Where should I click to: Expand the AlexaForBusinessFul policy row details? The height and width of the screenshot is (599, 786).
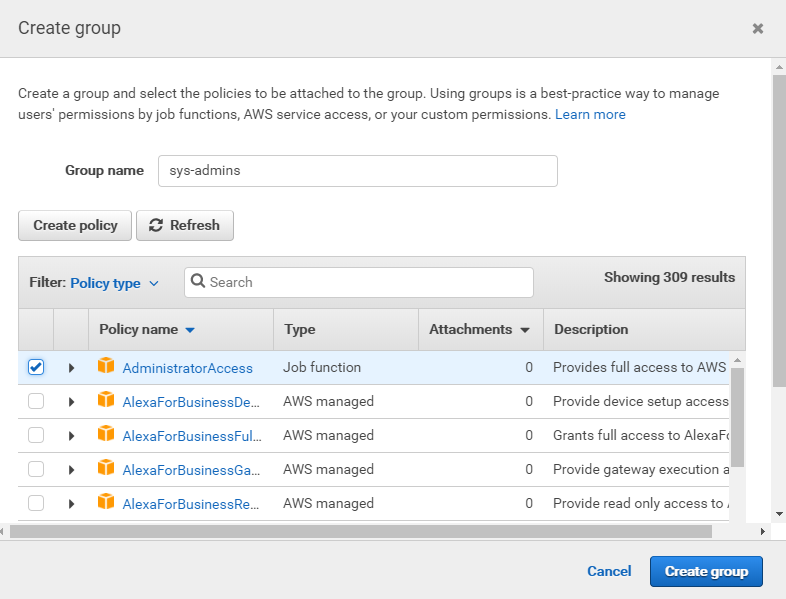(x=71, y=436)
